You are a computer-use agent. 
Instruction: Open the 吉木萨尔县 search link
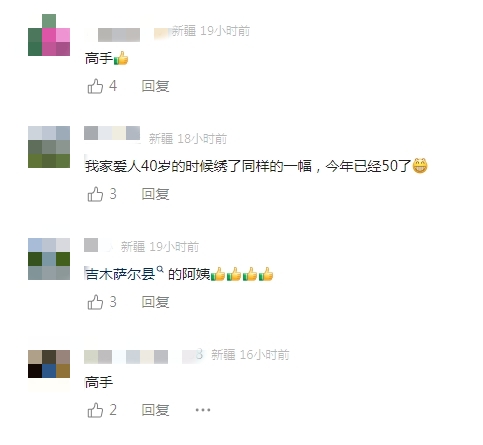120,274
